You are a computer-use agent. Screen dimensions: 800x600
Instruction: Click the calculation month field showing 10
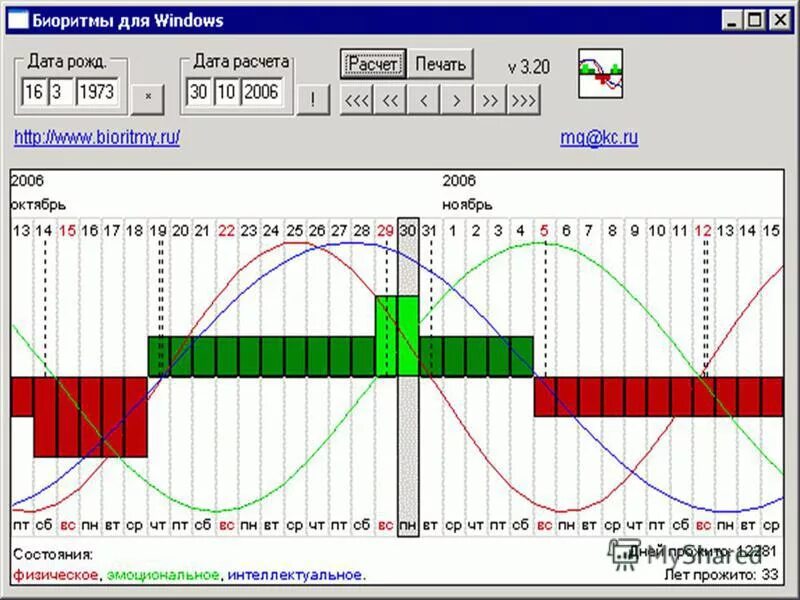coord(226,92)
